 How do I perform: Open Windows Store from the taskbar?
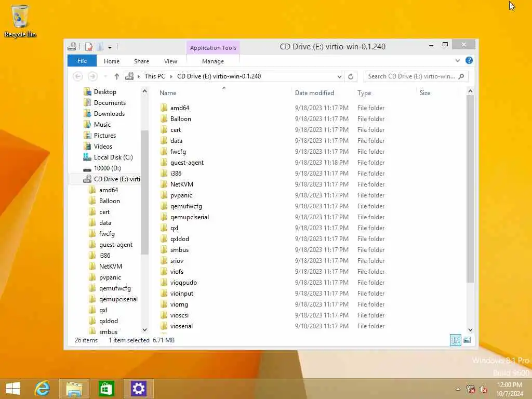tap(106, 389)
